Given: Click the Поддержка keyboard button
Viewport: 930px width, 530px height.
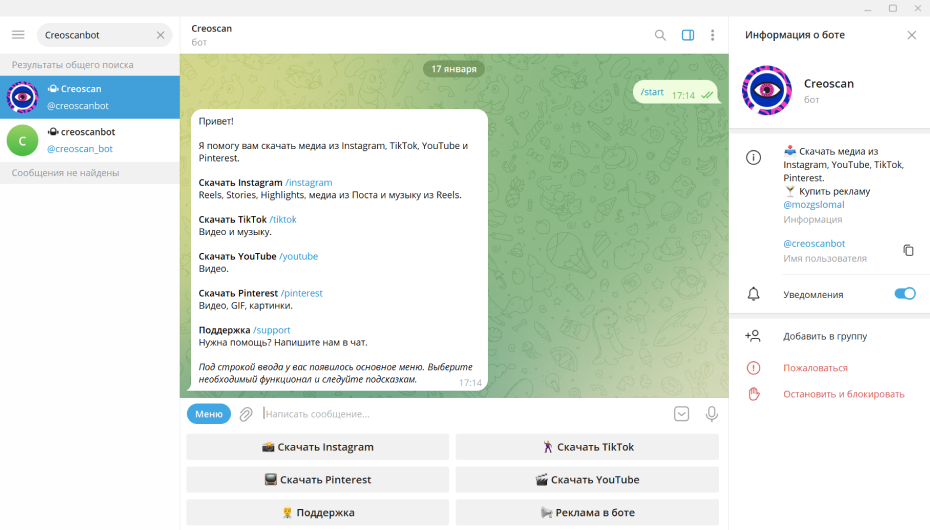Looking at the screenshot, I should (317, 512).
